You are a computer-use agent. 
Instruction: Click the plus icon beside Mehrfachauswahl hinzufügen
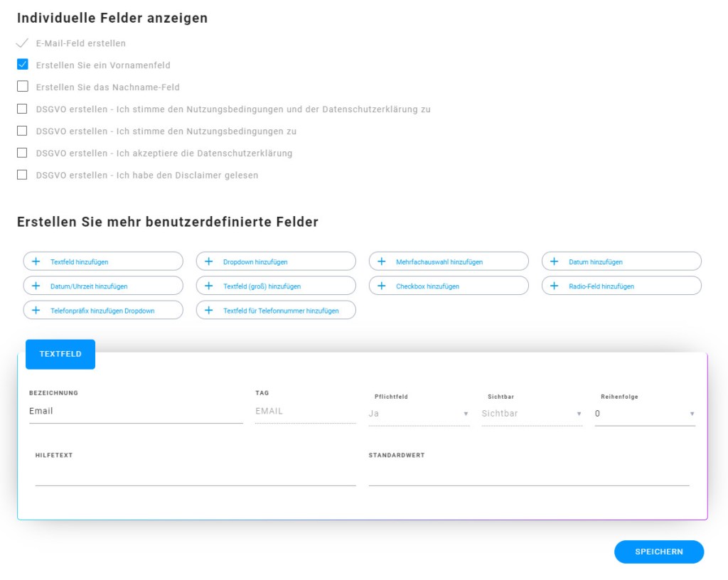[x=381, y=262]
